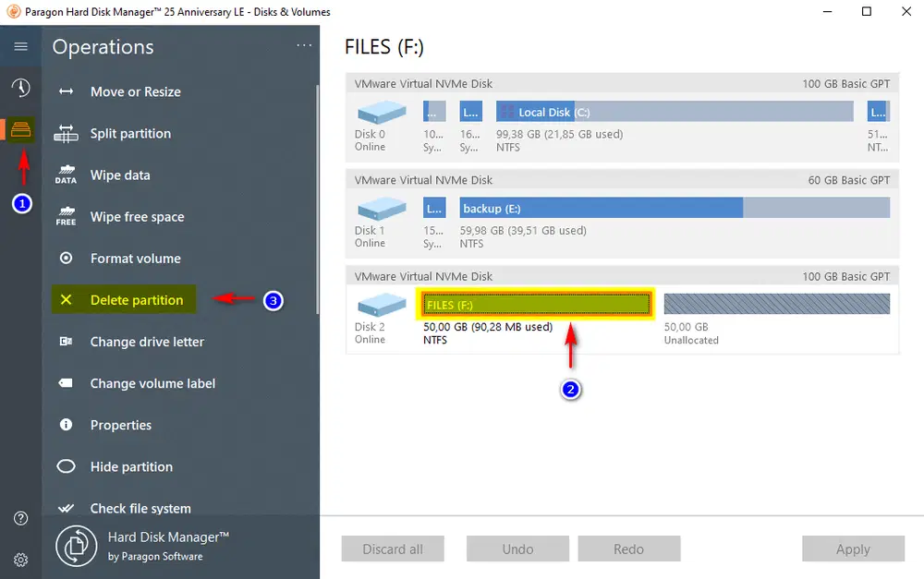This screenshot has height=579, width=924.
Task: Click the Change volume label tag icon
Action: tap(66, 383)
